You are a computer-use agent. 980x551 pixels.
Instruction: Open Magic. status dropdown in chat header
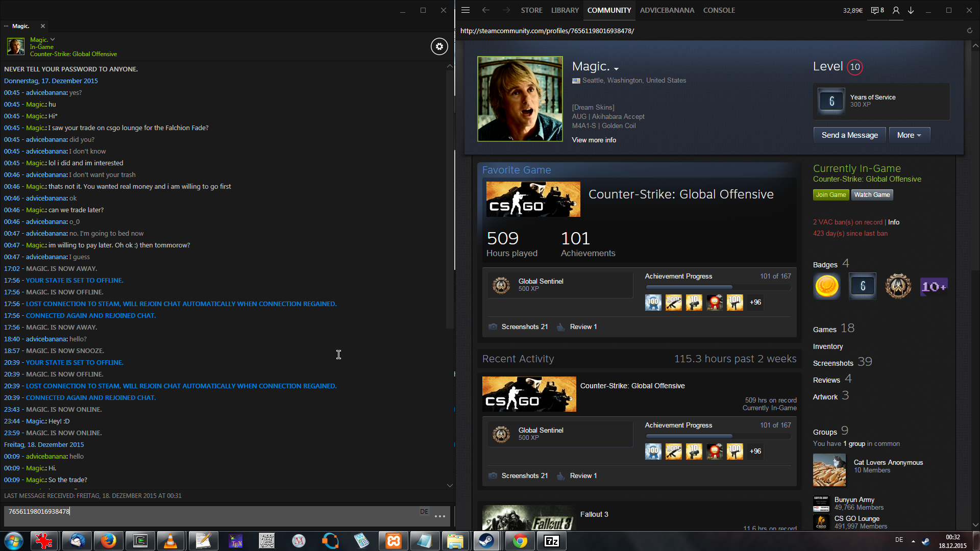pos(53,39)
